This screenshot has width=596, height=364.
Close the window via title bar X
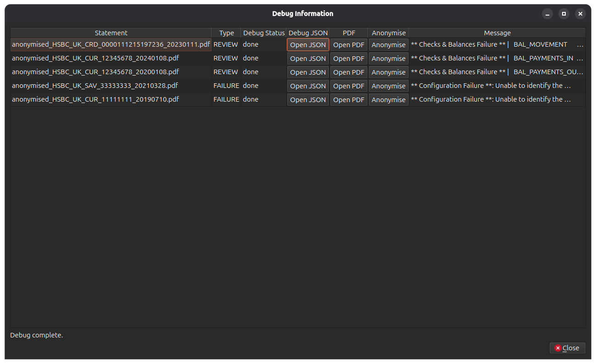(580, 14)
